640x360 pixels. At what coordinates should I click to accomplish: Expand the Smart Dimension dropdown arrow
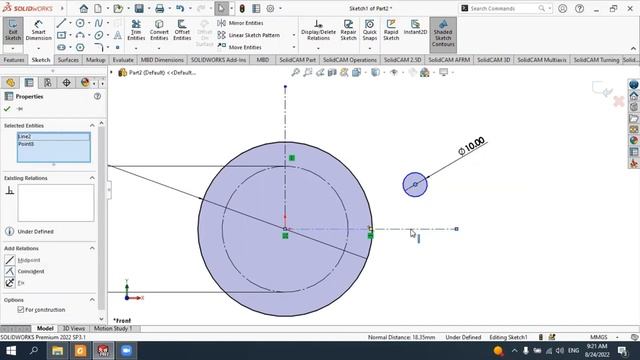tap(38, 48)
